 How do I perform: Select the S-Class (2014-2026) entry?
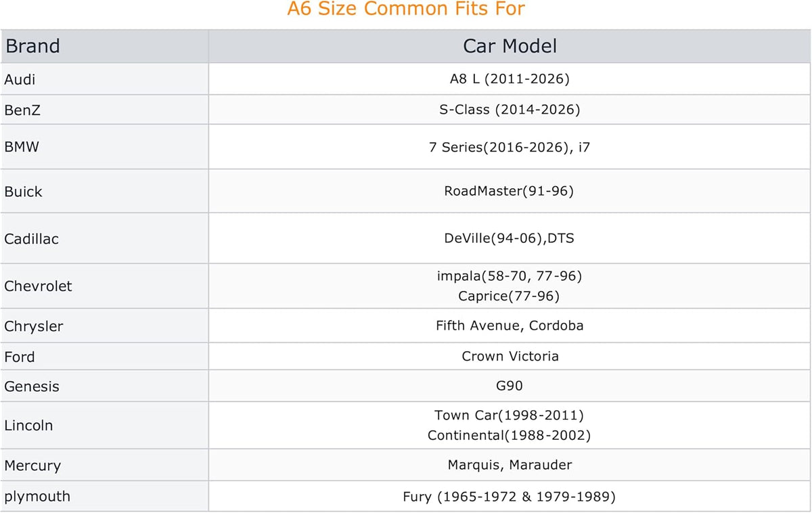pos(510,110)
